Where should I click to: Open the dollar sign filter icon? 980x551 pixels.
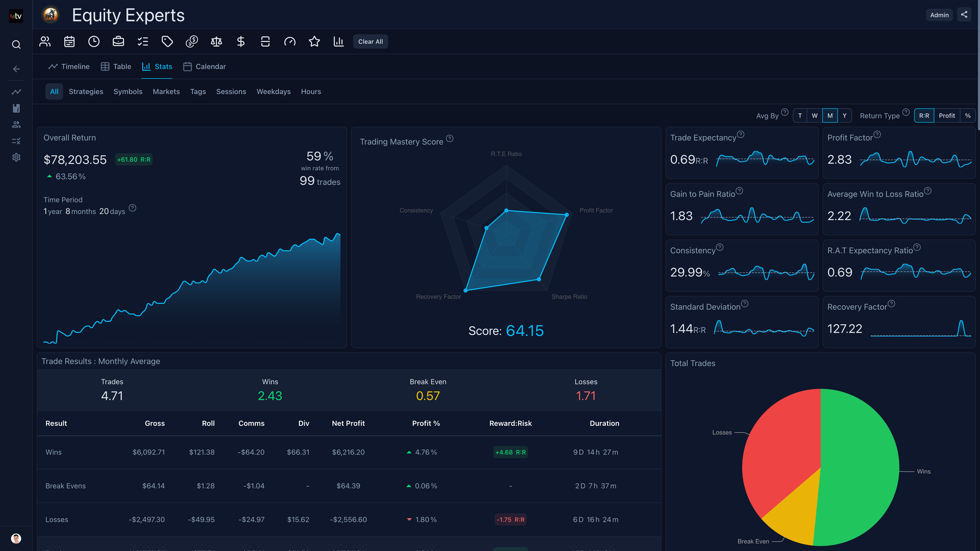tap(241, 41)
